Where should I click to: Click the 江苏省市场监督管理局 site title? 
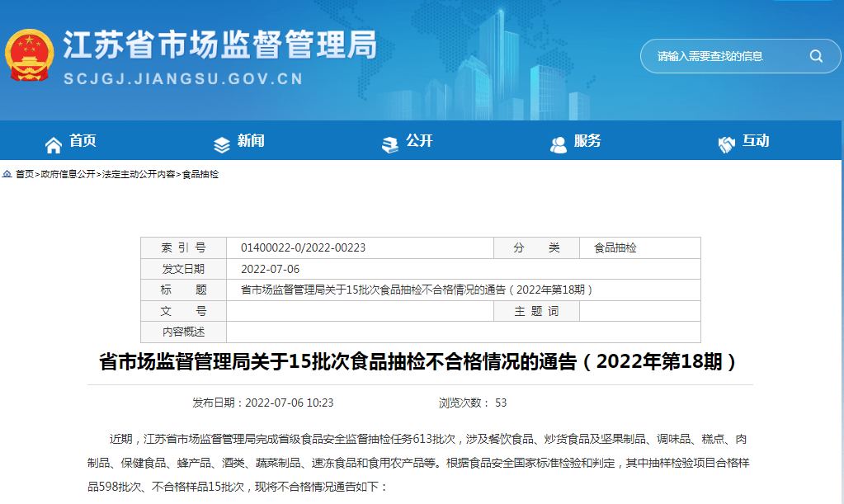click(219, 45)
